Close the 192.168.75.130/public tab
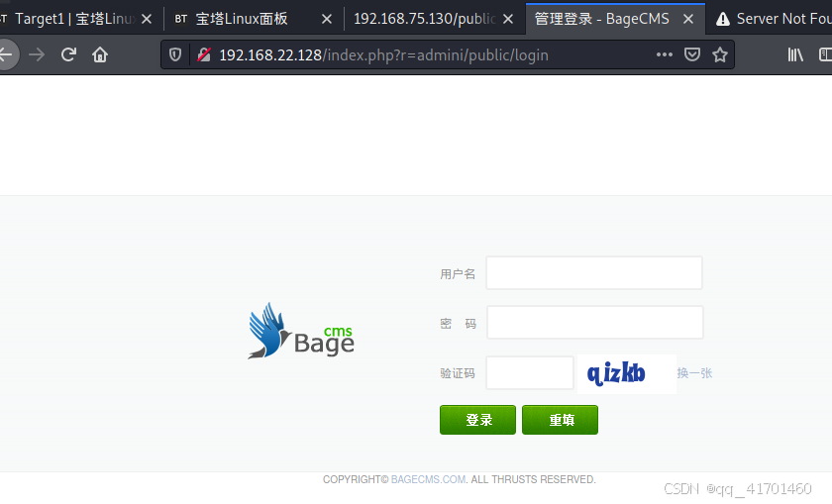832x504 pixels. pos(508,19)
